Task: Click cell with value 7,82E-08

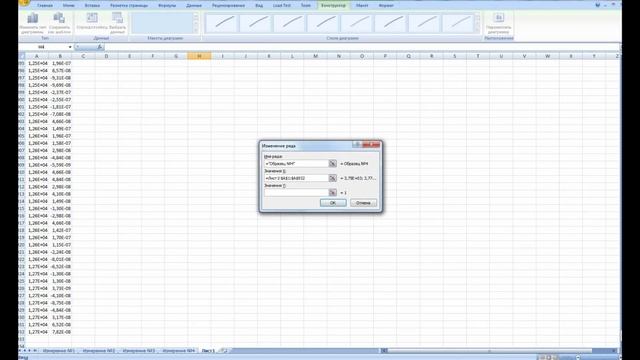Action: click(x=60, y=332)
